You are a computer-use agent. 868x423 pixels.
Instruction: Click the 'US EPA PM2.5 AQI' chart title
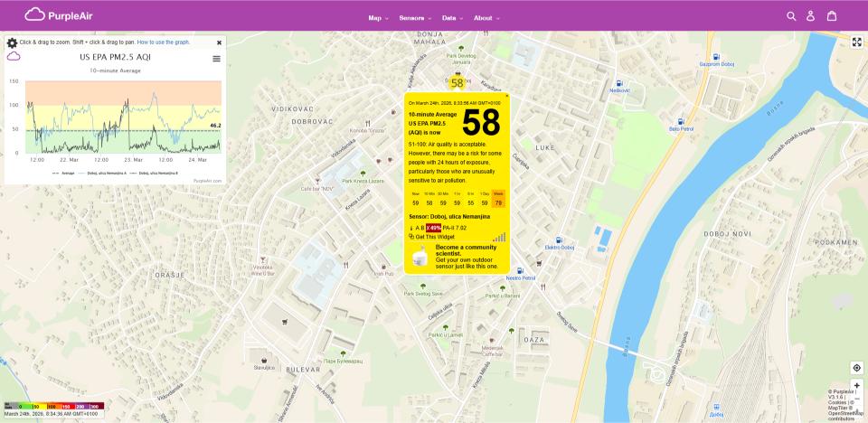click(x=115, y=56)
